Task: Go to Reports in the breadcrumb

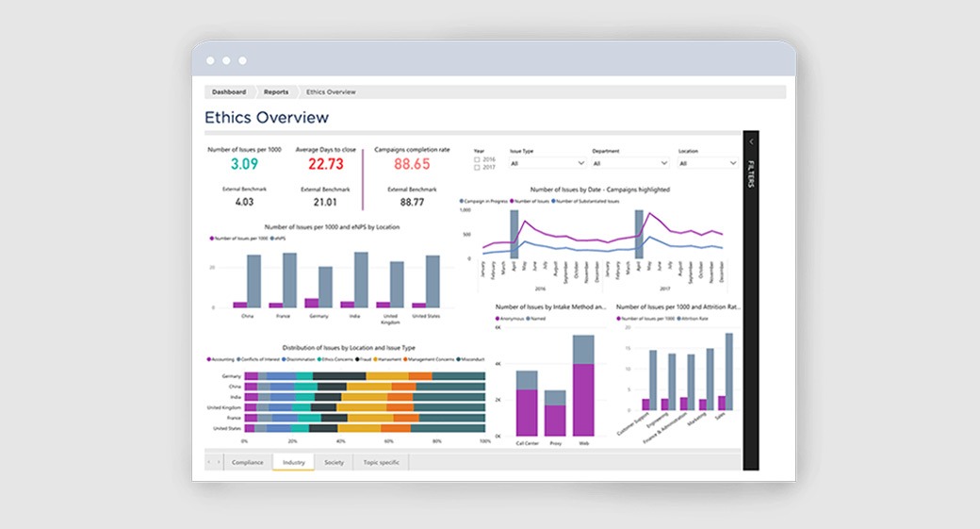Action: click(x=276, y=91)
